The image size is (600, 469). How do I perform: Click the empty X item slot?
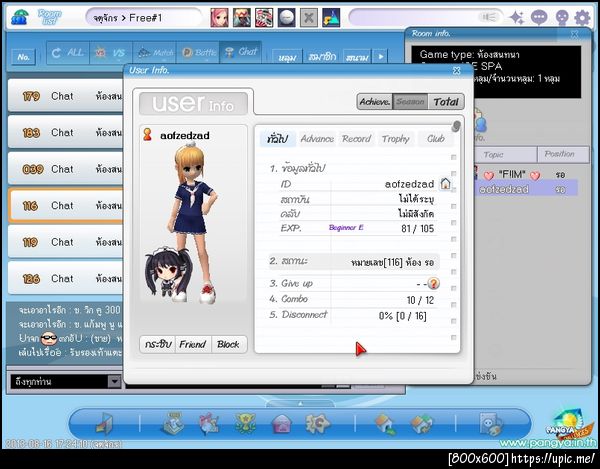pyautogui.click(x=309, y=18)
